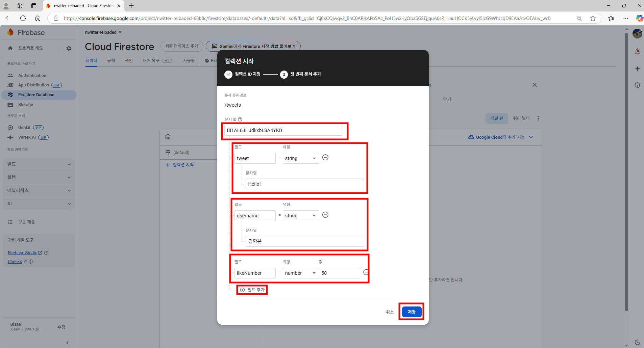Viewport: 644px width, 348px height.
Task: Open App Distribution in sidebar
Action: 33,85
